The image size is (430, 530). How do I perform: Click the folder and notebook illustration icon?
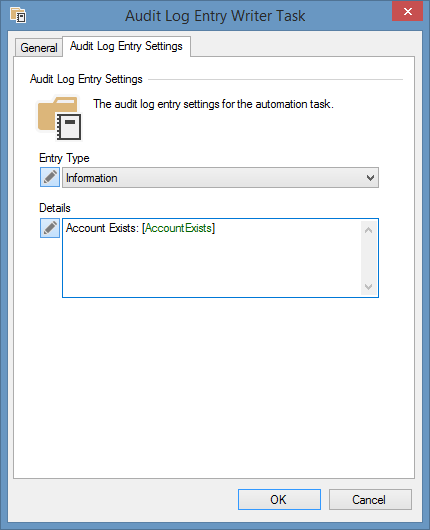coord(59,118)
